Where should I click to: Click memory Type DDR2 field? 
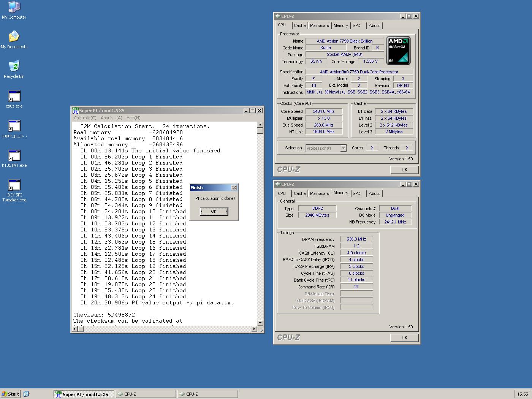coord(317,208)
